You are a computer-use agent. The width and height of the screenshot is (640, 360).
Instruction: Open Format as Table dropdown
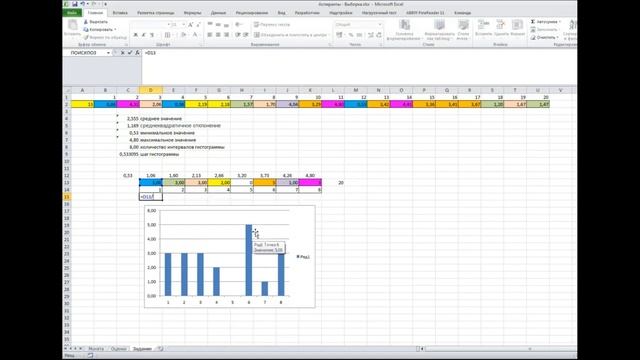point(440,30)
